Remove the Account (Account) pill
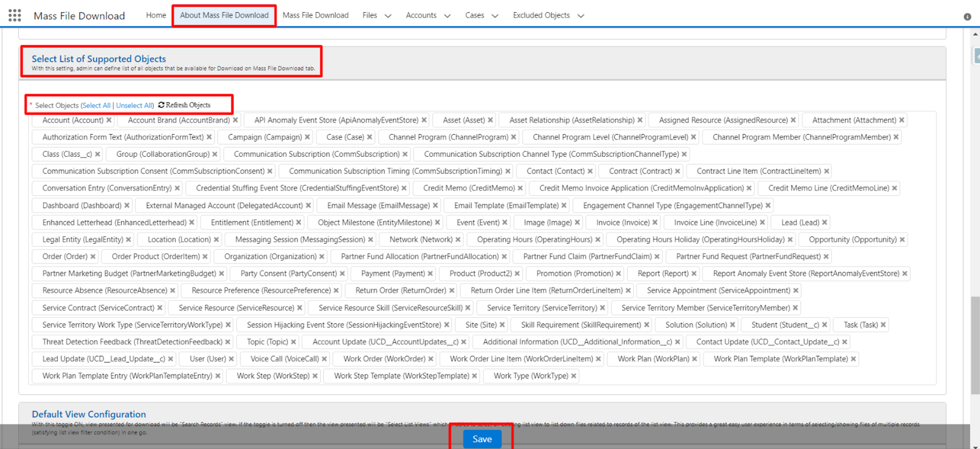Screen dimensions: 980x449 [109, 121]
